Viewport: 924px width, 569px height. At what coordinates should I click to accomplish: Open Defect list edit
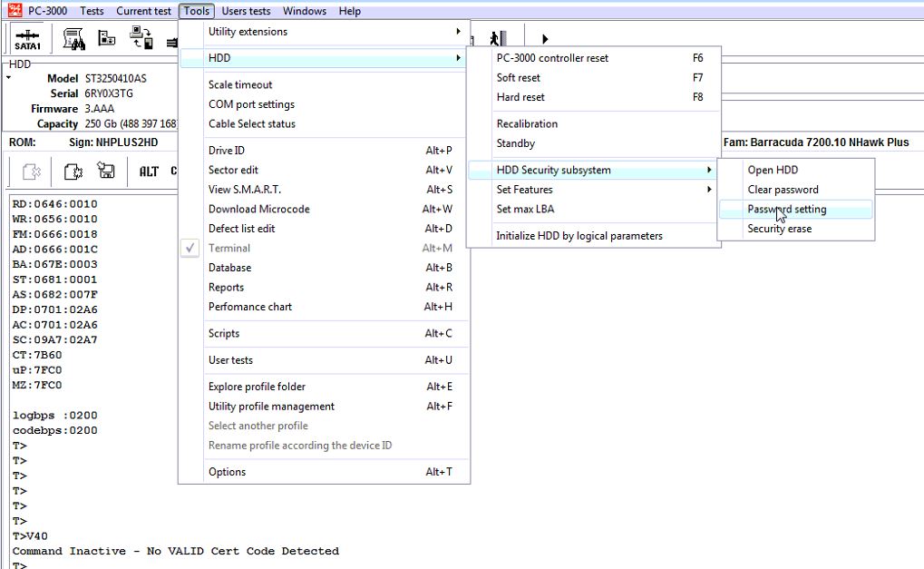click(324, 228)
